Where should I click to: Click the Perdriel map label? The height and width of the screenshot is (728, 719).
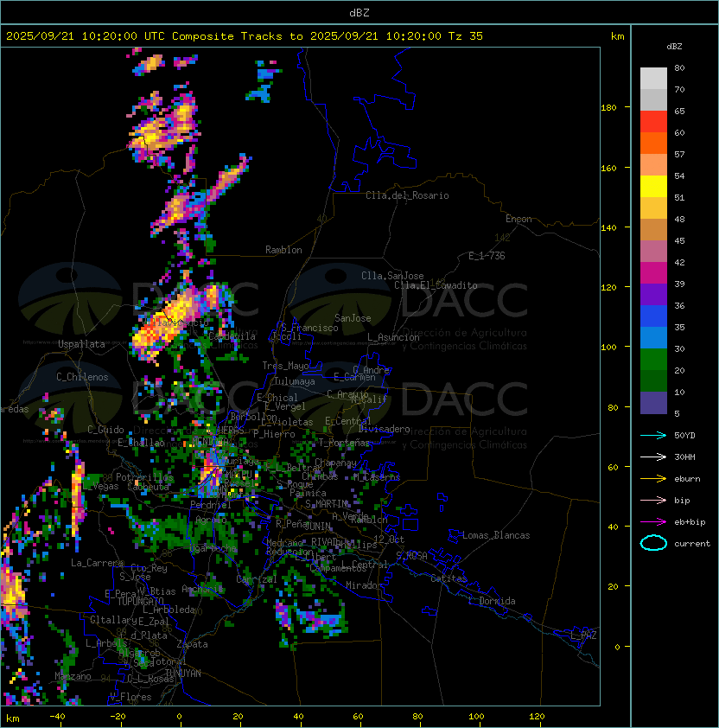(x=211, y=505)
